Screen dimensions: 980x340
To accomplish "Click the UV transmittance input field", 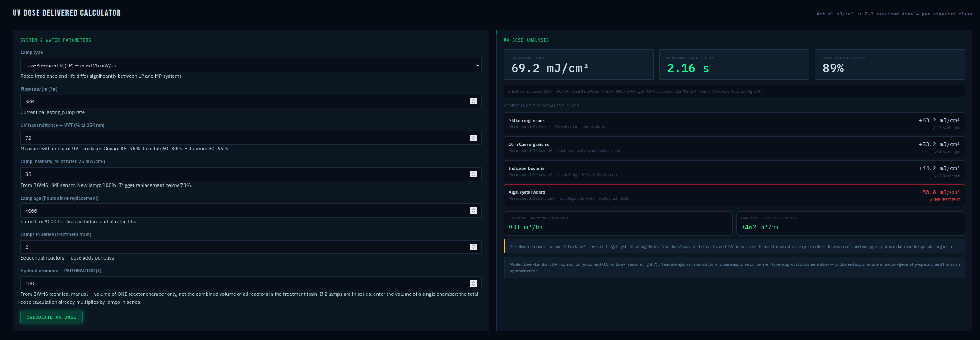I will [x=251, y=138].
